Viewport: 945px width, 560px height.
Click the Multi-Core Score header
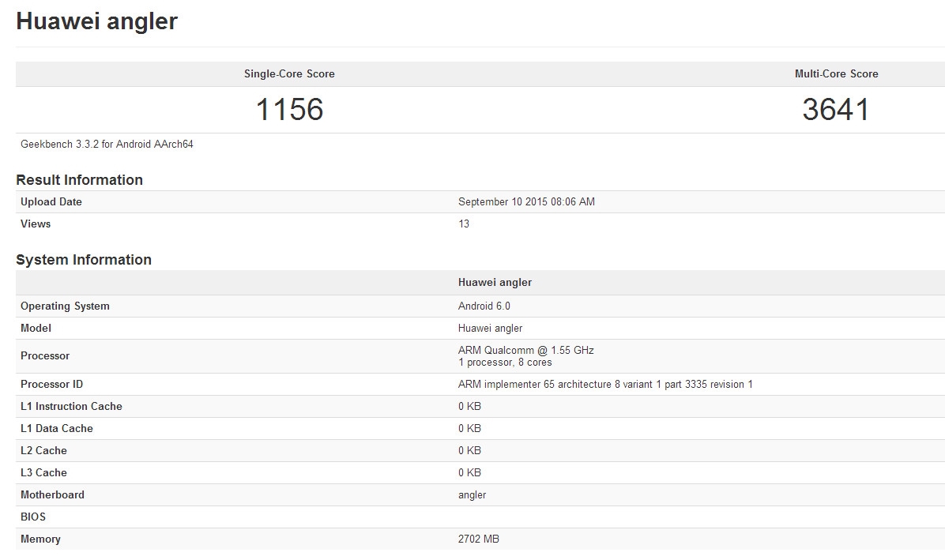(x=836, y=73)
